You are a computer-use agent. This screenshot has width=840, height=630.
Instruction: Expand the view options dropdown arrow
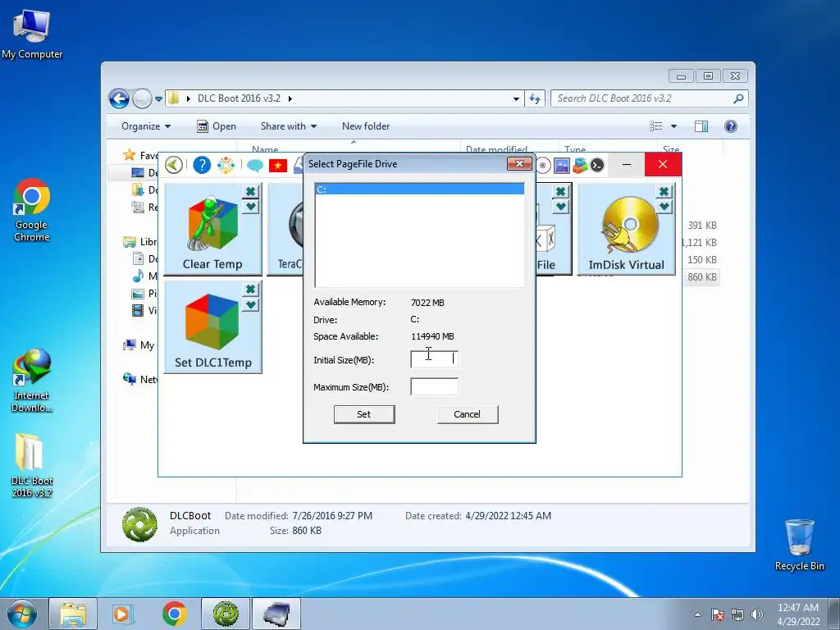[674, 126]
